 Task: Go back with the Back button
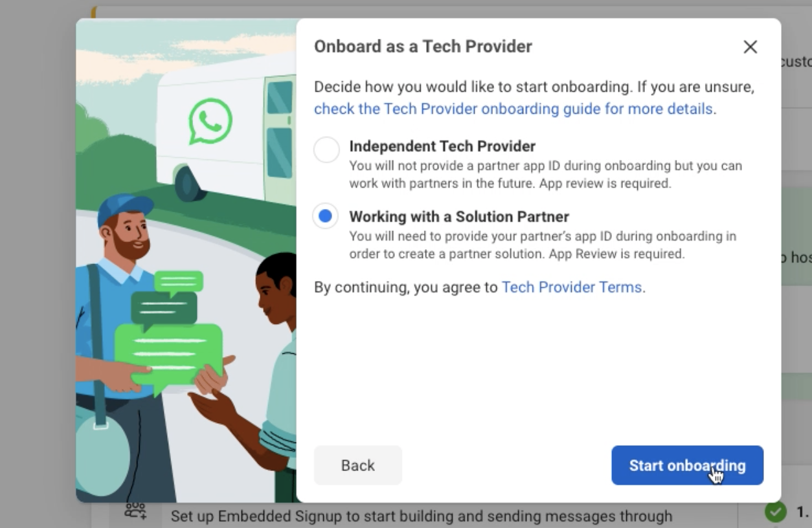click(358, 465)
